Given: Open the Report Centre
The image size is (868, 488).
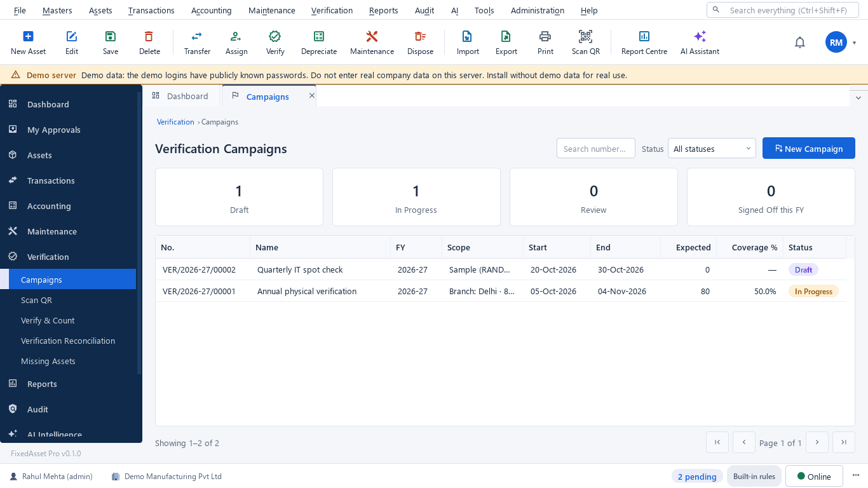Looking at the screenshot, I should [x=644, y=43].
